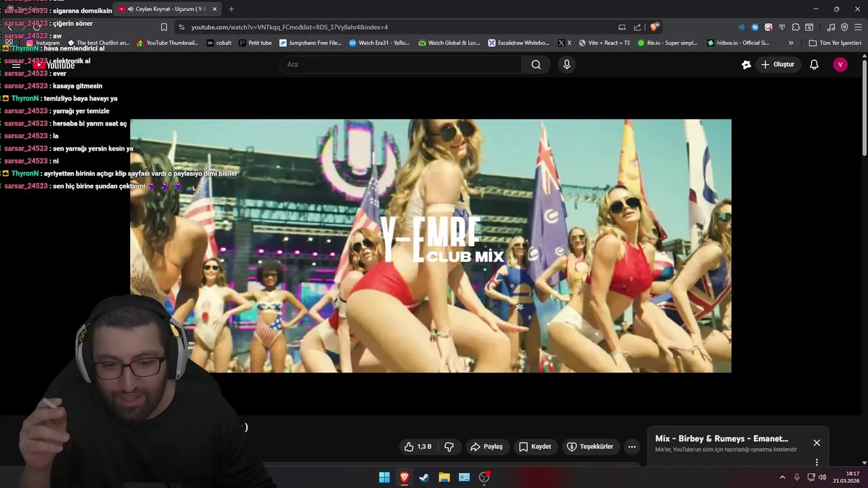Viewport: 868px width, 488px height.
Task: Select the Ceylan Koynat - Uçurum tab
Action: [167, 9]
